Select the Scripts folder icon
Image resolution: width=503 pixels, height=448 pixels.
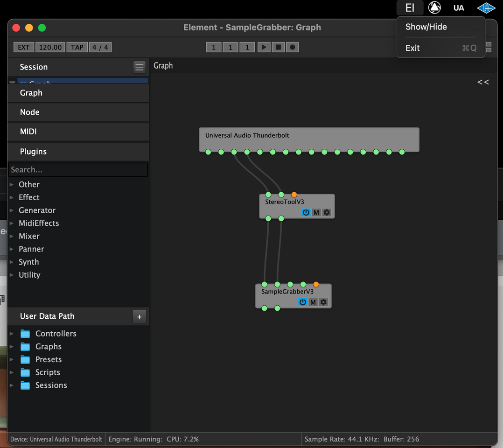click(x=25, y=372)
